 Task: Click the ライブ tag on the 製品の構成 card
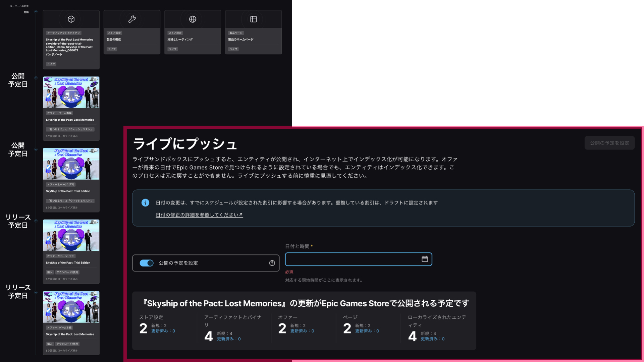click(x=112, y=49)
